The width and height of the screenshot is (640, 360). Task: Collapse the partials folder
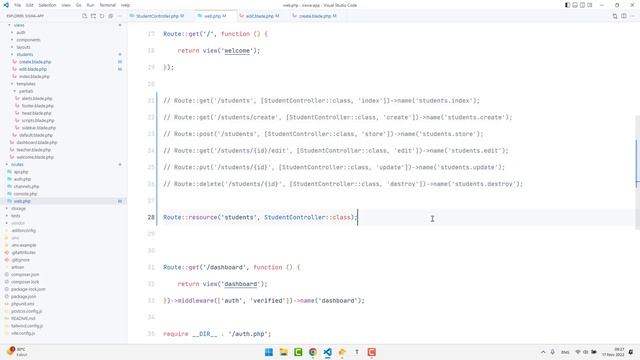[x=26, y=91]
